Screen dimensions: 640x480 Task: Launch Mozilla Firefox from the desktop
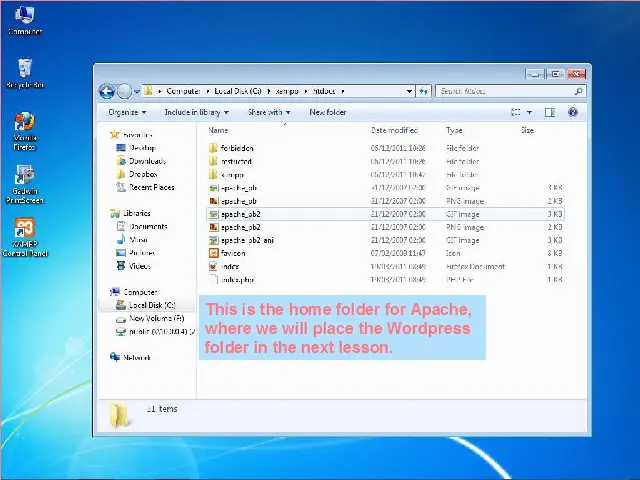(24, 131)
